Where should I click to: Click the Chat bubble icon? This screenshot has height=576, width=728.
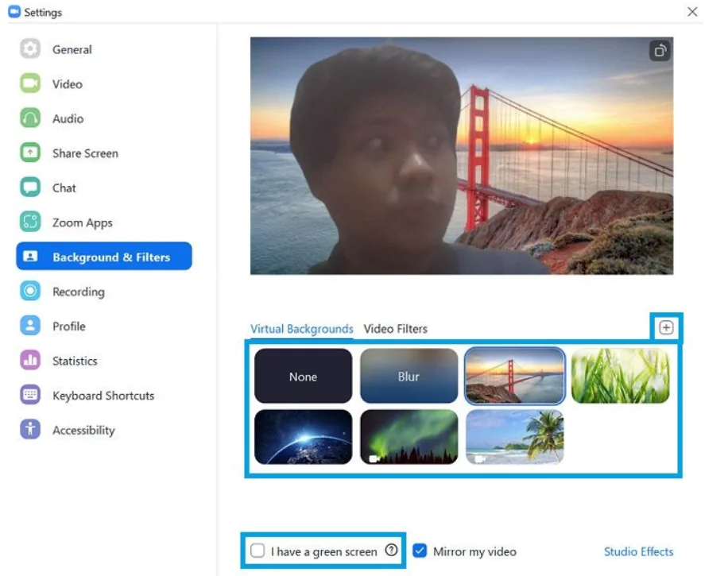pos(30,187)
